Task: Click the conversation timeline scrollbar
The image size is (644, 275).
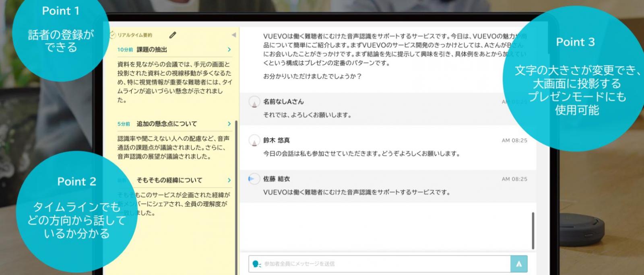Action: pyautogui.click(x=533, y=231)
